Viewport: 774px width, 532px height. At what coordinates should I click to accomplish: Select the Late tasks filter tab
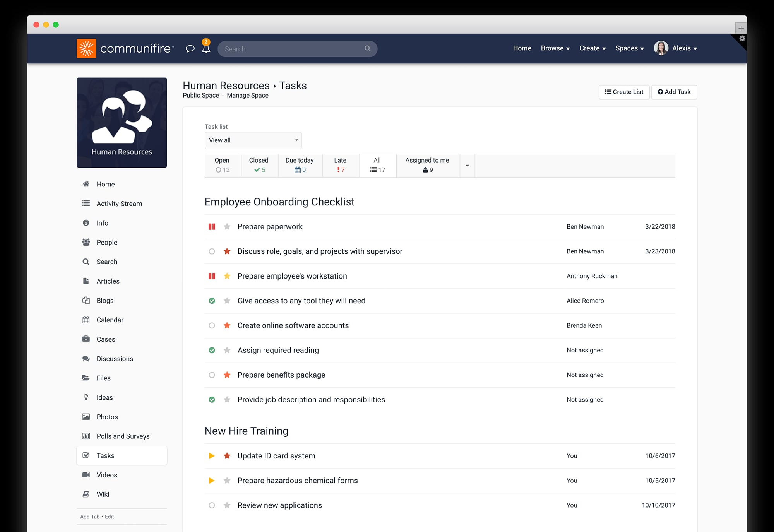(341, 166)
